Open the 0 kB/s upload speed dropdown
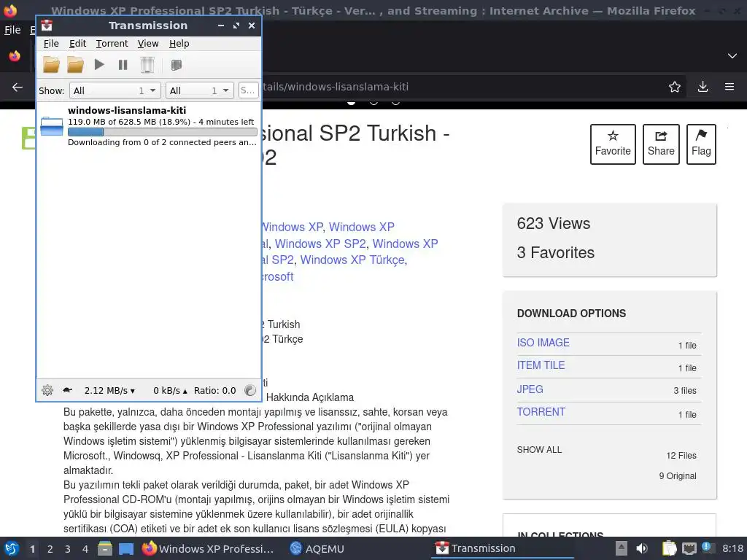 [170, 391]
